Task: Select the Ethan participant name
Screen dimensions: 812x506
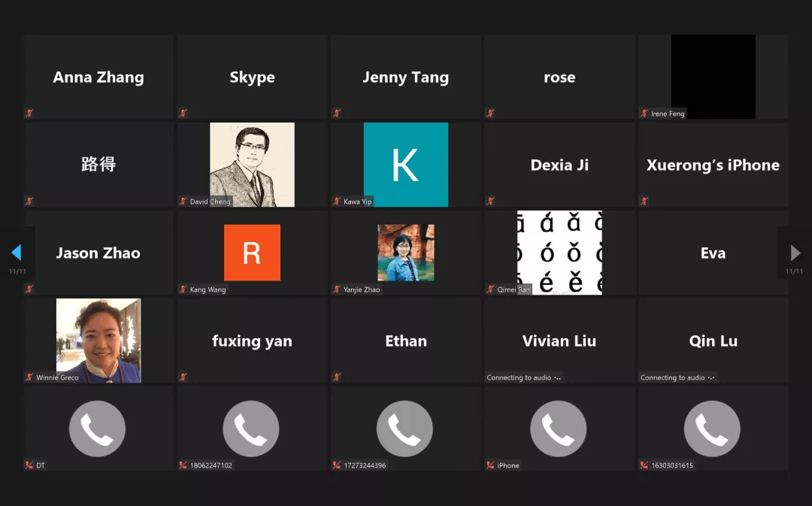Action: click(x=406, y=341)
